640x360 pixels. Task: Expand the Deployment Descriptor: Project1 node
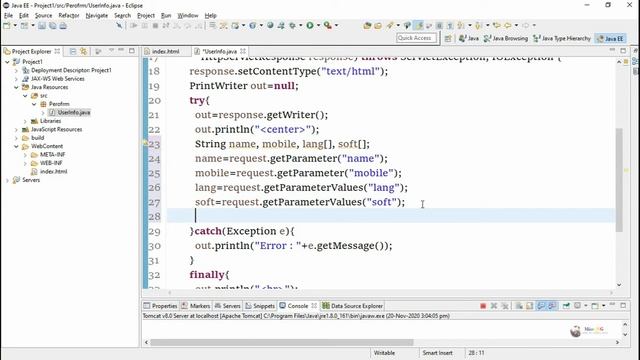[x=16, y=70]
